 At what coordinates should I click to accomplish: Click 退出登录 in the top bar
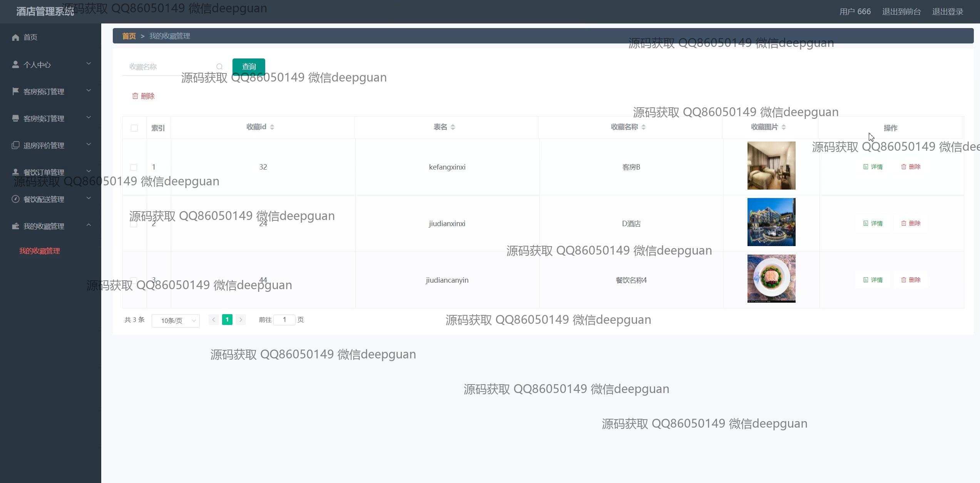(x=947, y=12)
